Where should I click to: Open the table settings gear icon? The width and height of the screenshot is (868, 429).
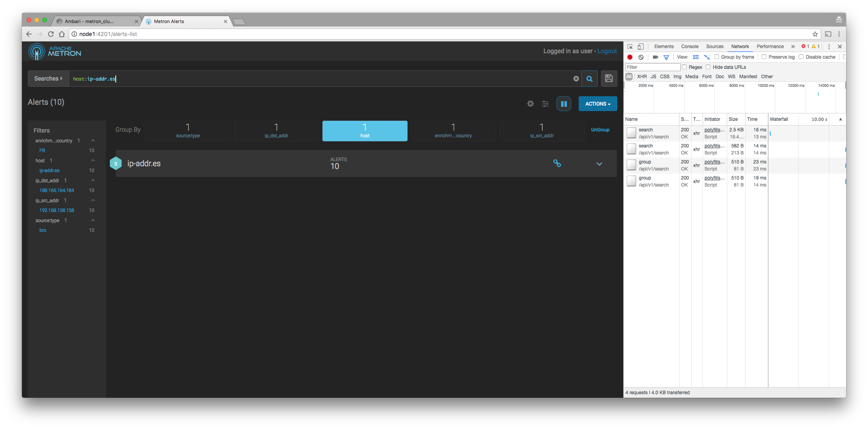530,104
